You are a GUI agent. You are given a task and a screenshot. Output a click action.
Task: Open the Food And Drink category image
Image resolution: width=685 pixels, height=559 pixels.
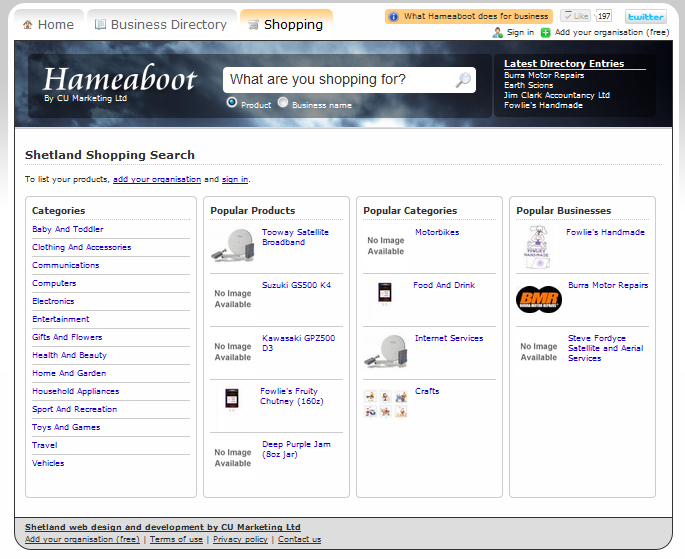point(384,292)
